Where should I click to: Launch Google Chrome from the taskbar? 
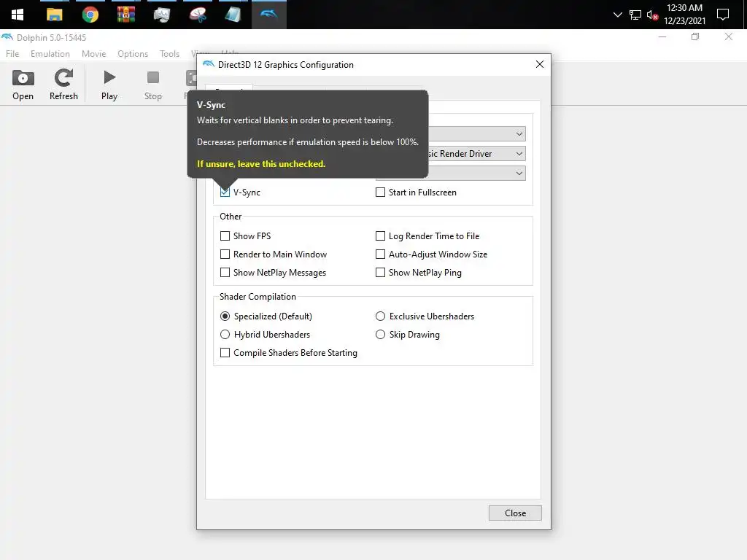pos(90,15)
